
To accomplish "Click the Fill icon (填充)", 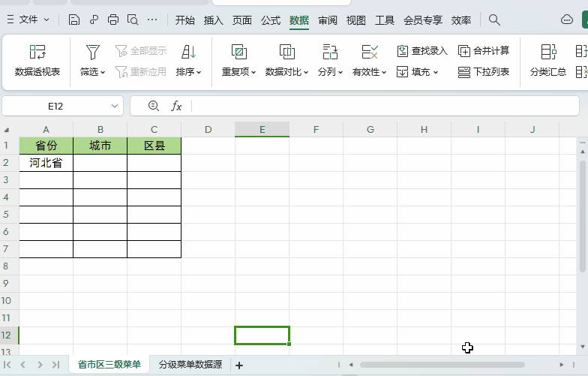I will click(x=402, y=72).
